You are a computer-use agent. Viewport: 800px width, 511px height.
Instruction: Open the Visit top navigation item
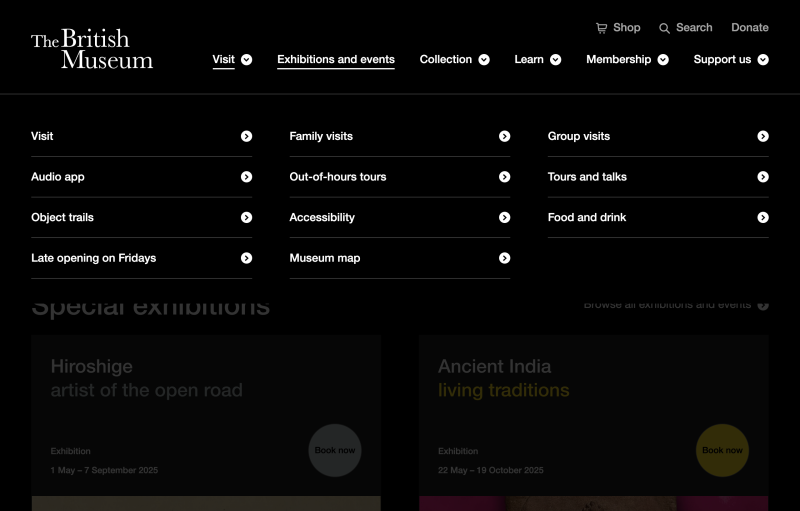pos(223,60)
